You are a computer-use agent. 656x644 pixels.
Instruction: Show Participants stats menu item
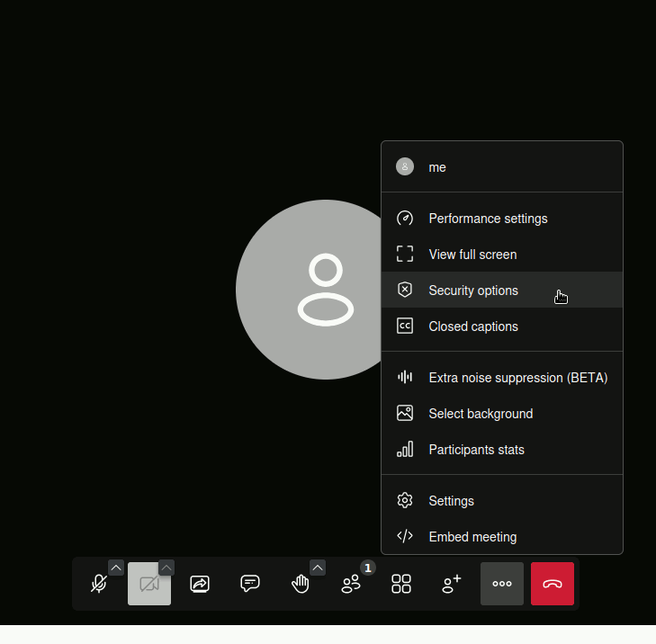pyautogui.click(x=502, y=450)
